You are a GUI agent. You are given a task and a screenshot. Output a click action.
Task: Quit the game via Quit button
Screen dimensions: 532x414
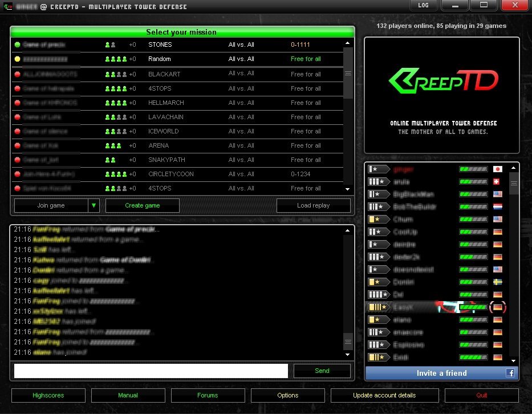(x=481, y=395)
